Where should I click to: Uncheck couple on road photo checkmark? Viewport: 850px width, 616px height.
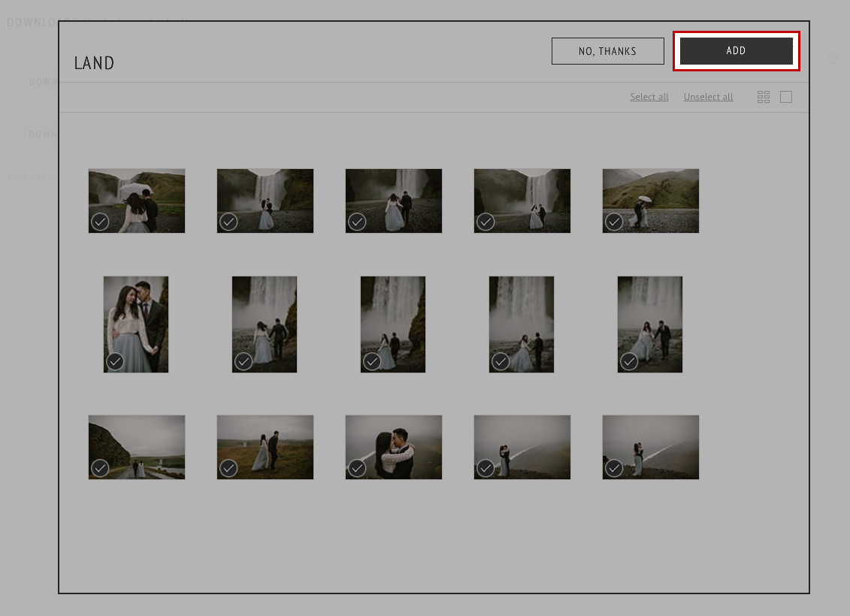pyautogui.click(x=100, y=468)
